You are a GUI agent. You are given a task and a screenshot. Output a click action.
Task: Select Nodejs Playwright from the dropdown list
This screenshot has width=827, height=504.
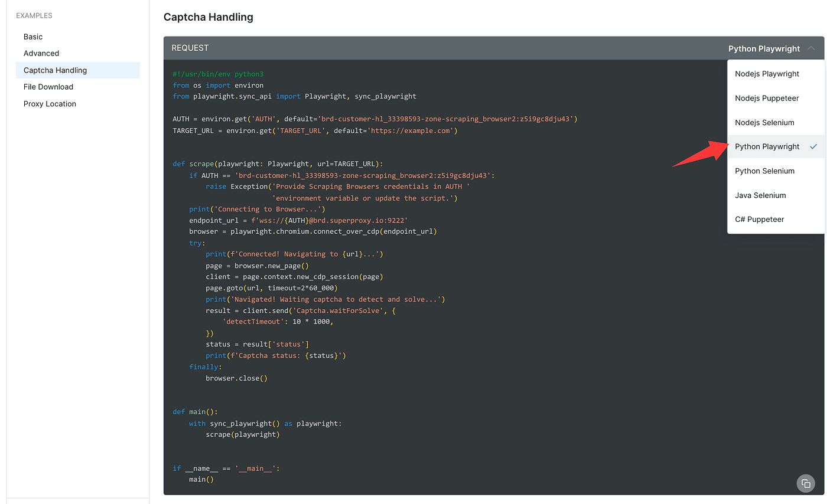pyautogui.click(x=767, y=74)
